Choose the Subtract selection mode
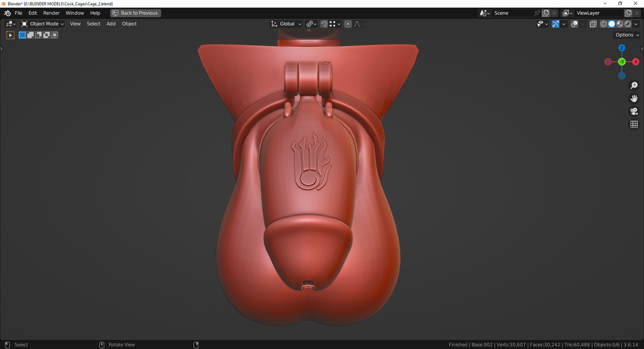Screen dimensions: 644x349 point(38,35)
